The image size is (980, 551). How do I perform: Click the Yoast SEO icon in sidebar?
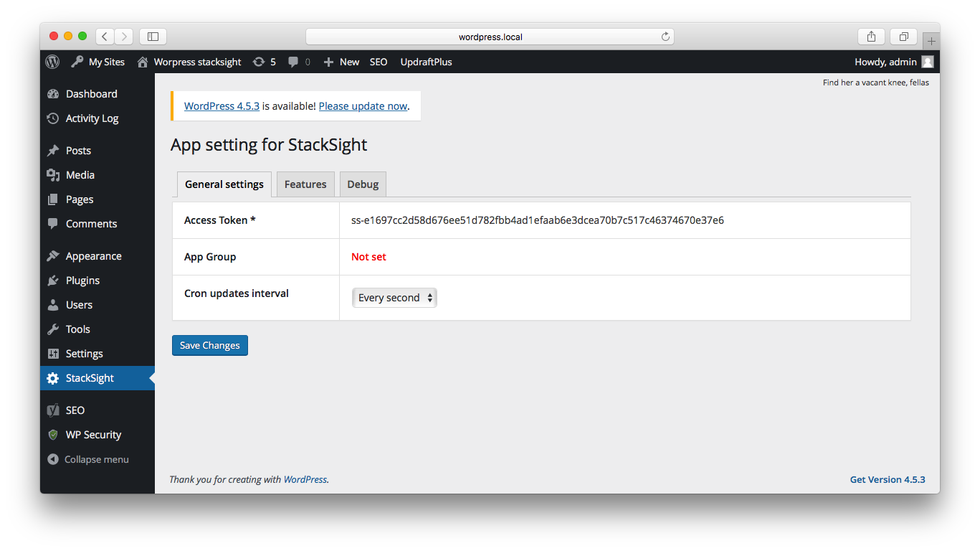[x=53, y=410]
